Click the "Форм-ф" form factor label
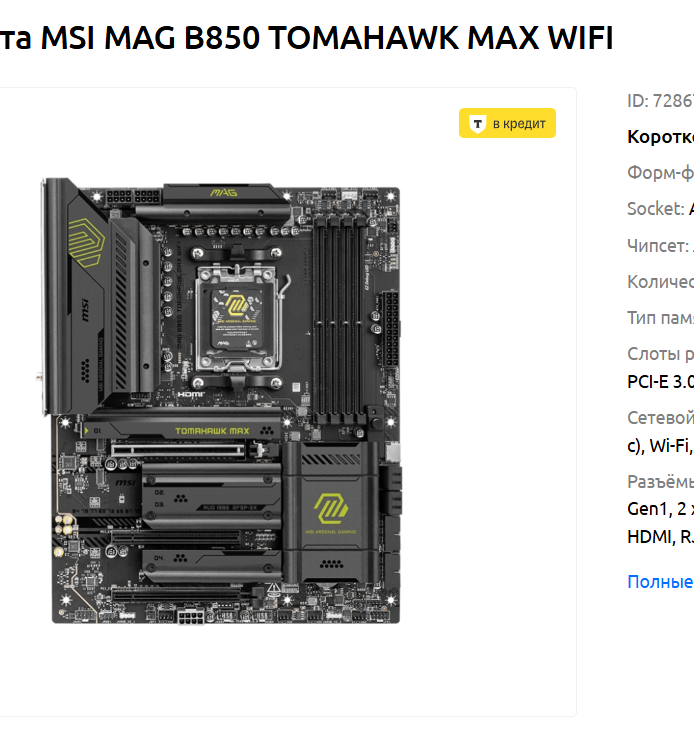Viewport: 694px width, 741px height. pos(660,172)
